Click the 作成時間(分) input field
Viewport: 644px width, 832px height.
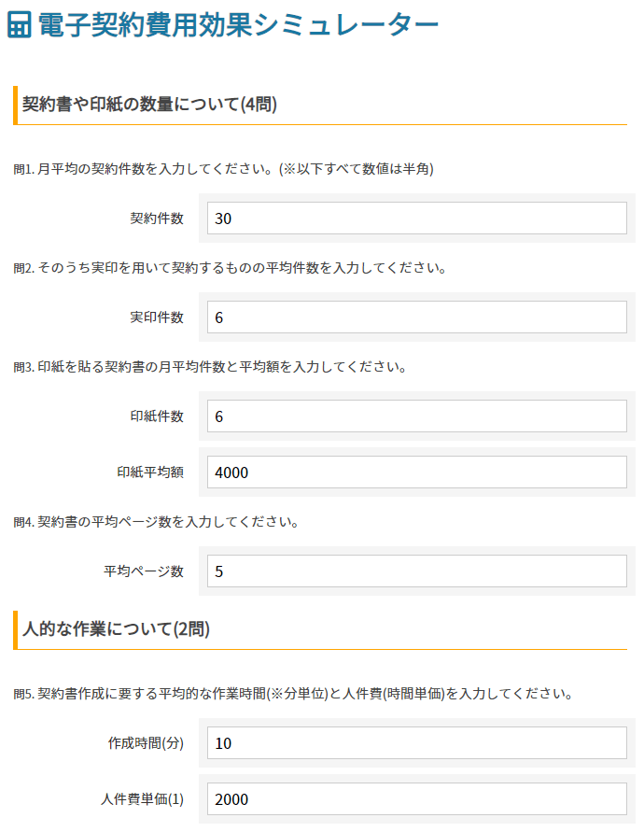416,743
